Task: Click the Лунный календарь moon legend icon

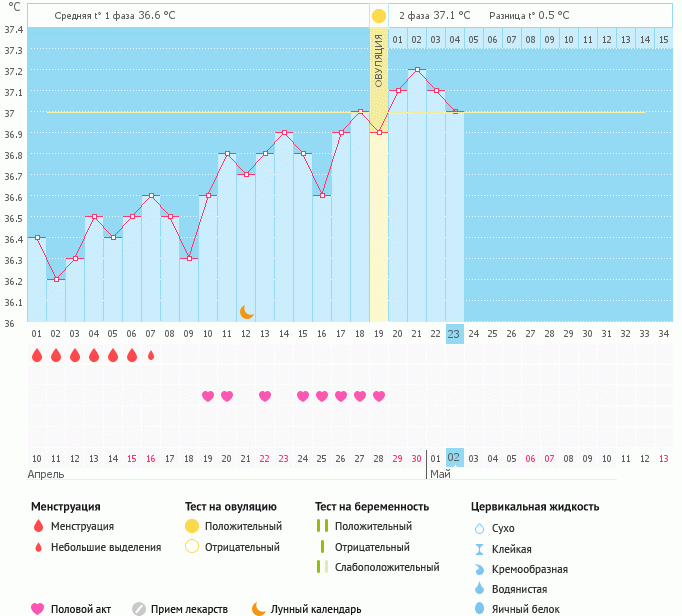Action: click(x=259, y=609)
